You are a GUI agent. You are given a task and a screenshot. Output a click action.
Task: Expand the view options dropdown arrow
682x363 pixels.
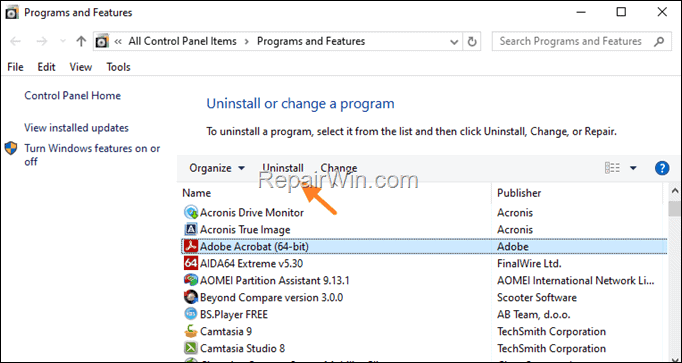click(x=633, y=168)
